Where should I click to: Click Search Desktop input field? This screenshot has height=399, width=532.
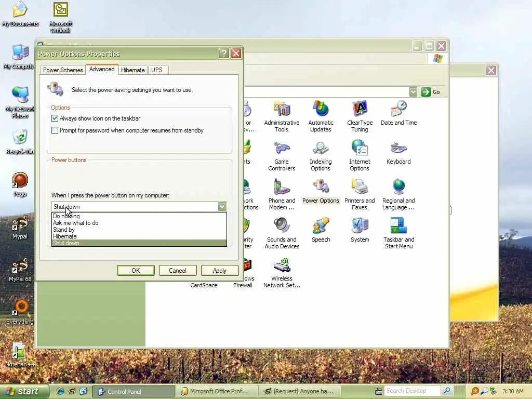(412, 391)
